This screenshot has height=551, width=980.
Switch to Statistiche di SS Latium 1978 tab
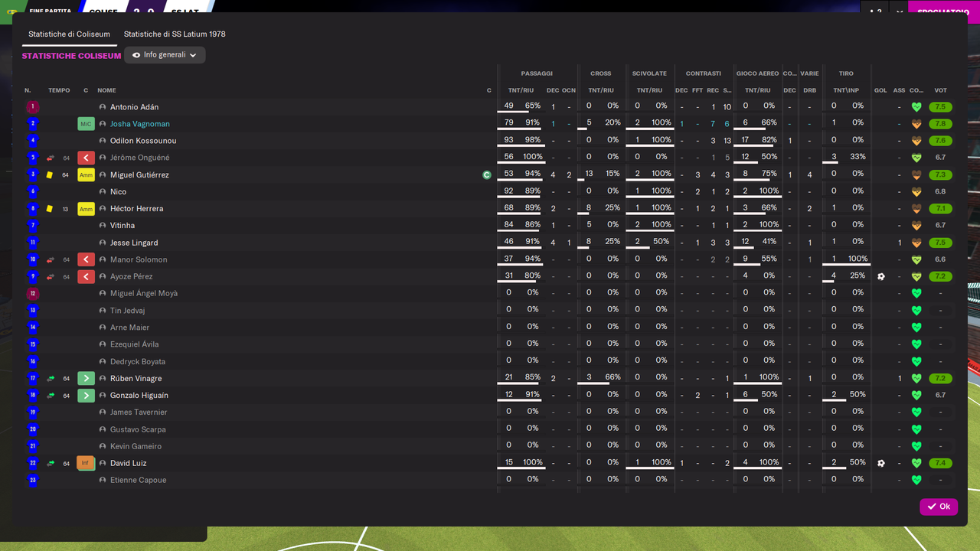pyautogui.click(x=175, y=34)
